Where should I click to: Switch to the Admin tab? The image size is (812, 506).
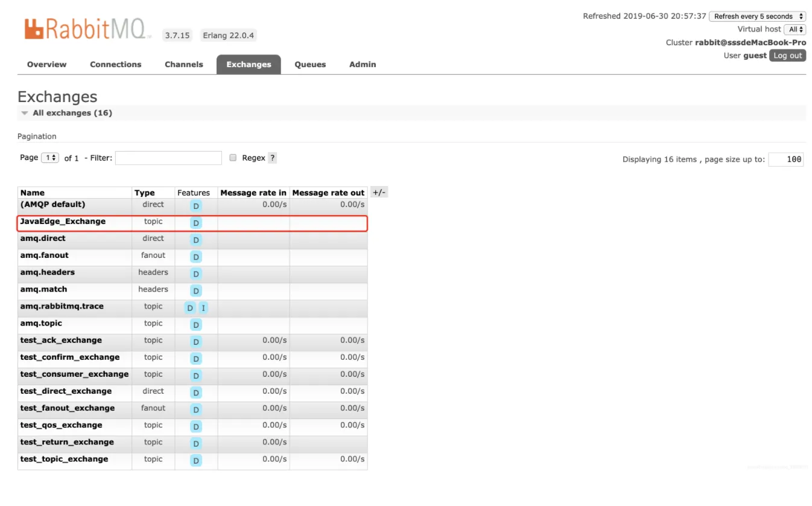coord(363,65)
